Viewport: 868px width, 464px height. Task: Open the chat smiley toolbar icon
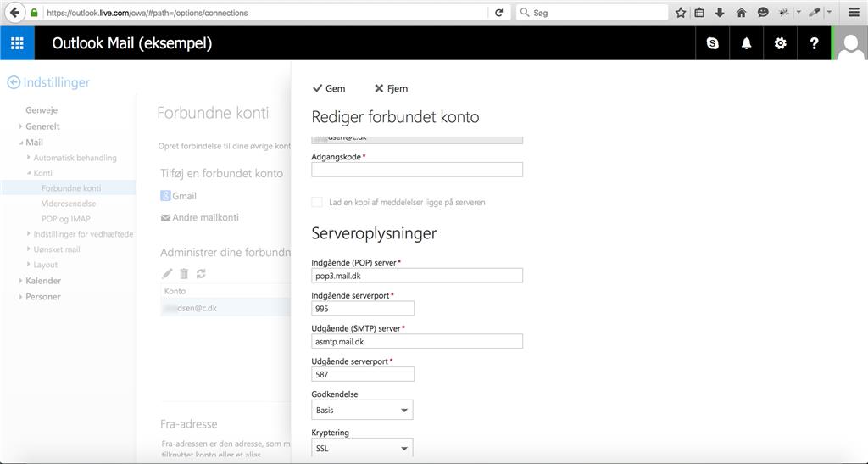(x=763, y=12)
